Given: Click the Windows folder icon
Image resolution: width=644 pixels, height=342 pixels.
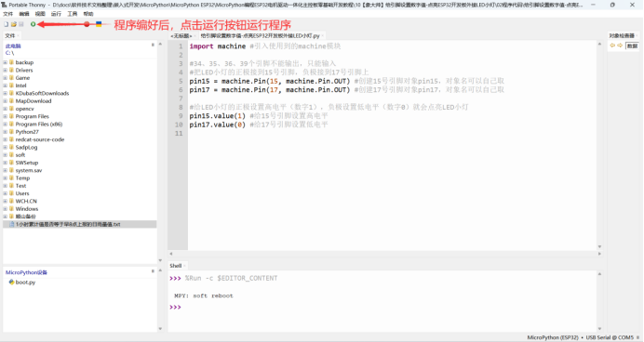Looking at the screenshot, I should (x=11, y=209).
